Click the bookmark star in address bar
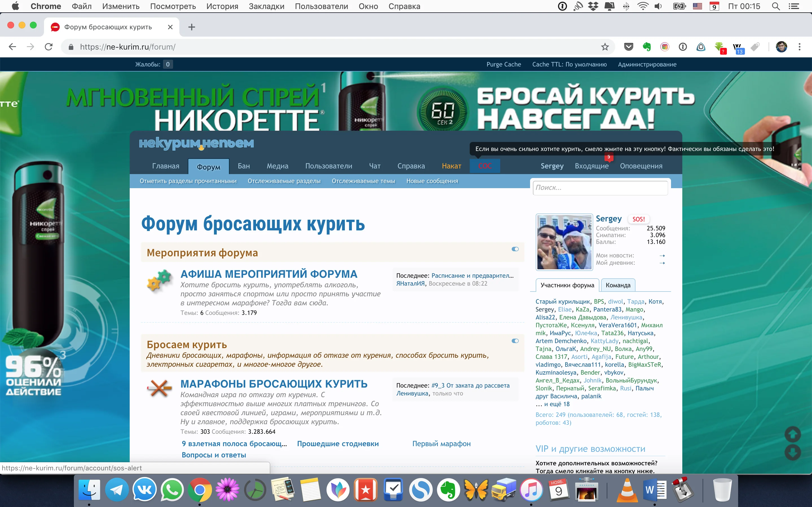812x507 pixels. coord(605,47)
